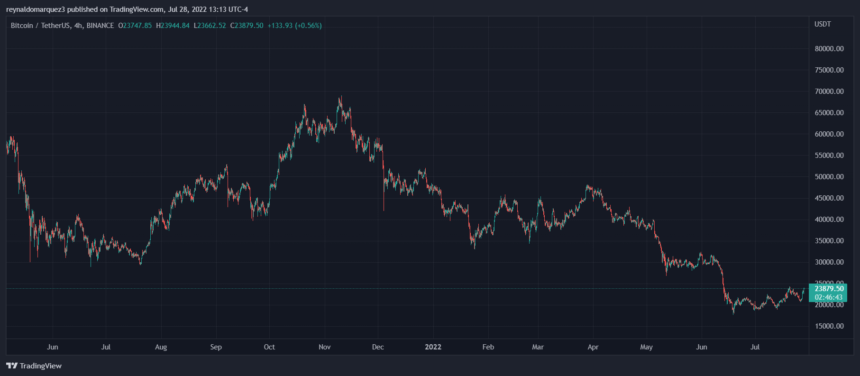The height and width of the screenshot is (376, 860).
Task: Click the TradingView logo icon
Action: [x=12, y=366]
